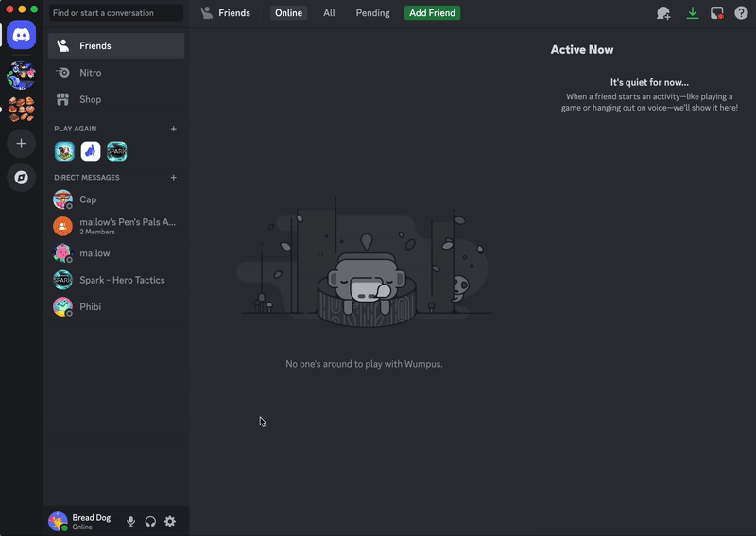The height and width of the screenshot is (536, 756).
Task: Switch to the All friends tab
Action: point(329,13)
